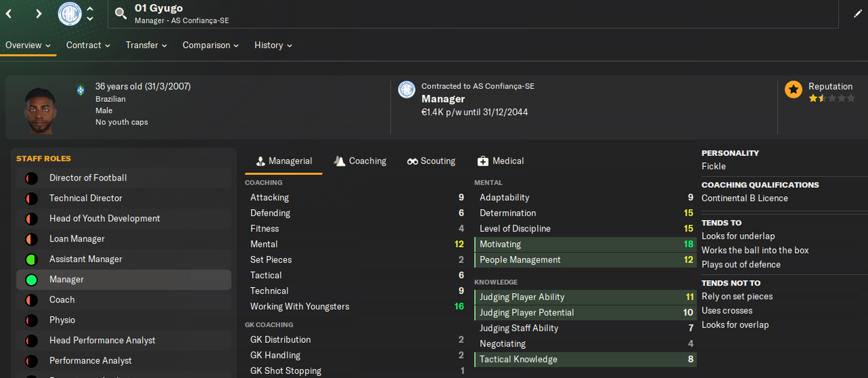Open the Medical attributes tab
Viewport: 868px width, 378px height.
(x=500, y=161)
